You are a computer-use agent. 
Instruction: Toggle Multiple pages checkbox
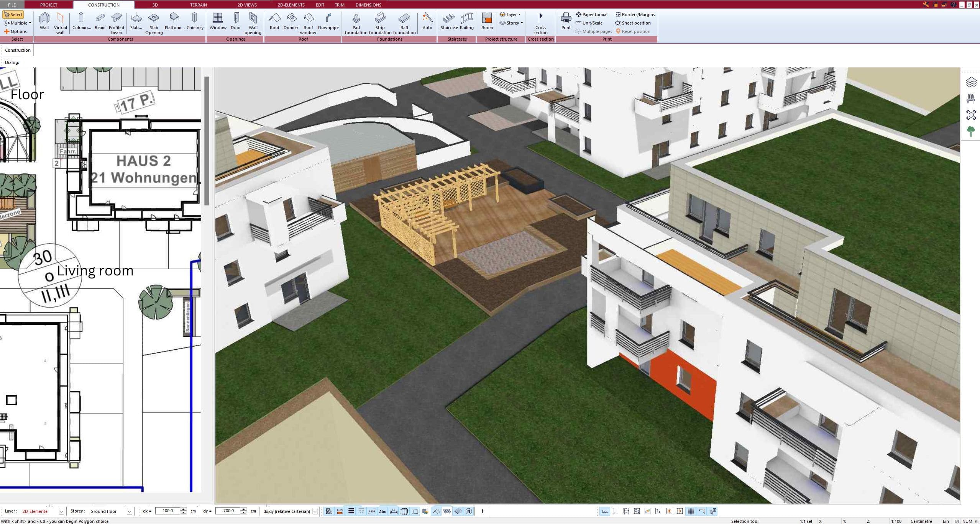[x=592, y=31]
